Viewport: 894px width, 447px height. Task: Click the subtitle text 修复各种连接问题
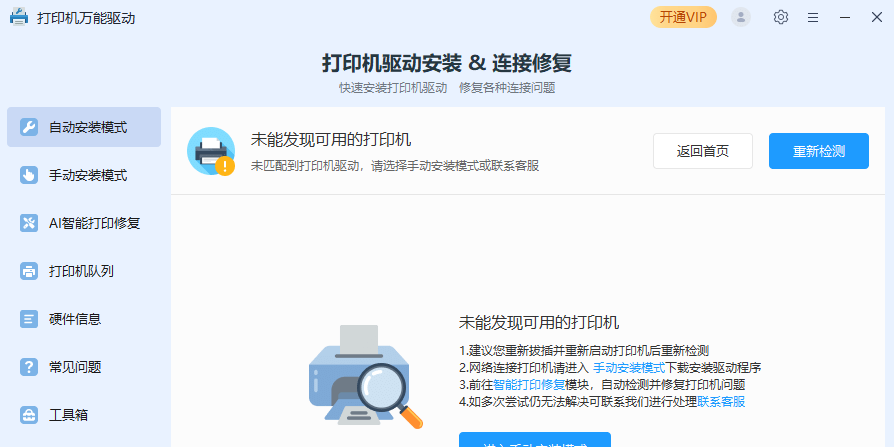tap(507, 88)
